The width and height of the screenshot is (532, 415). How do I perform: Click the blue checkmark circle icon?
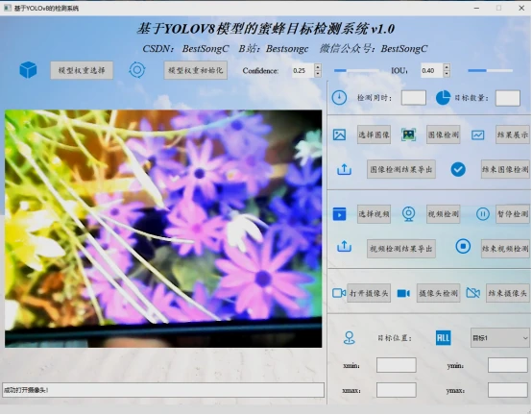pos(458,169)
